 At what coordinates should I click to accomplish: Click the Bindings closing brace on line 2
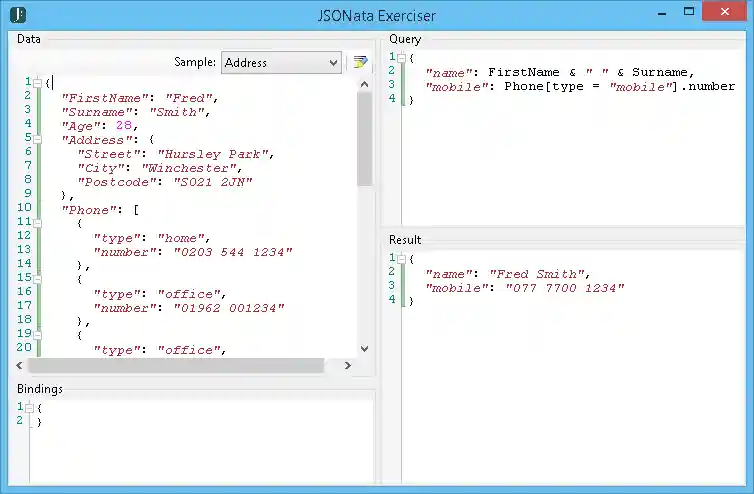pyautogui.click(x=39, y=421)
